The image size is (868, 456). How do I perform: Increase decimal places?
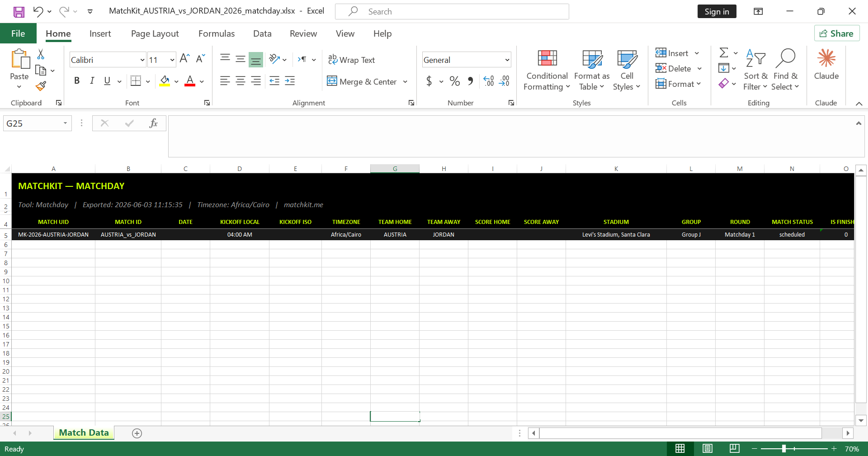(x=489, y=81)
